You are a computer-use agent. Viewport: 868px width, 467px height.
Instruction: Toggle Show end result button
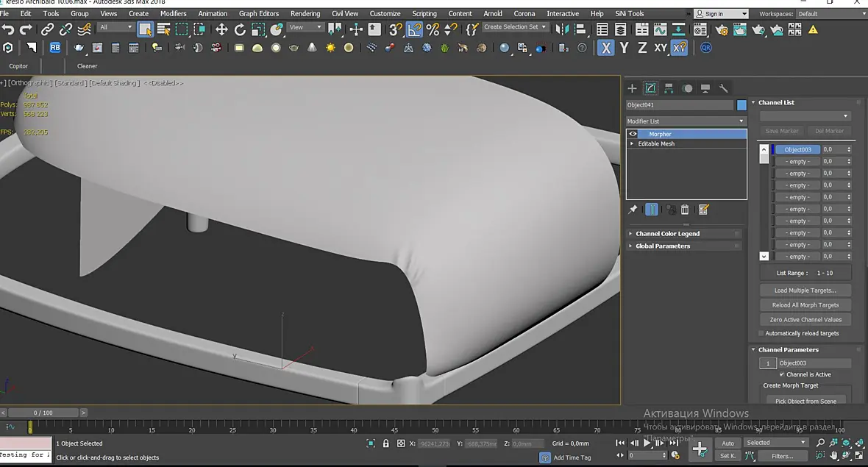(652, 209)
